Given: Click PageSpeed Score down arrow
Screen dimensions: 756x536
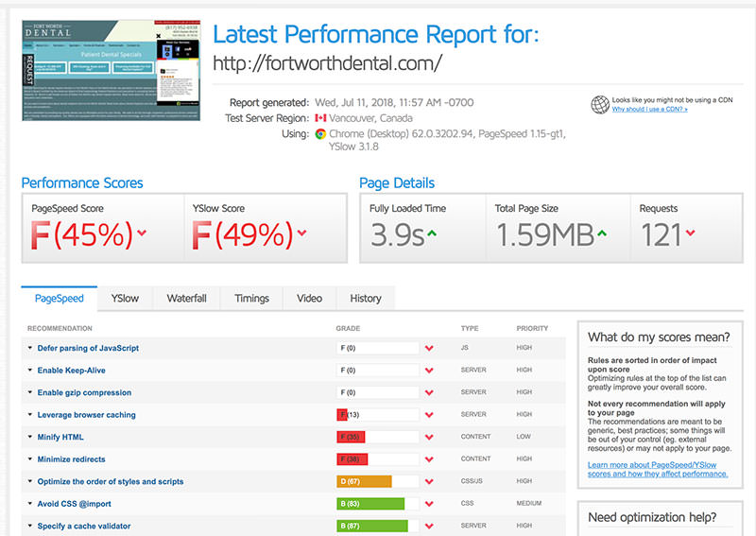Looking at the screenshot, I should [142, 233].
